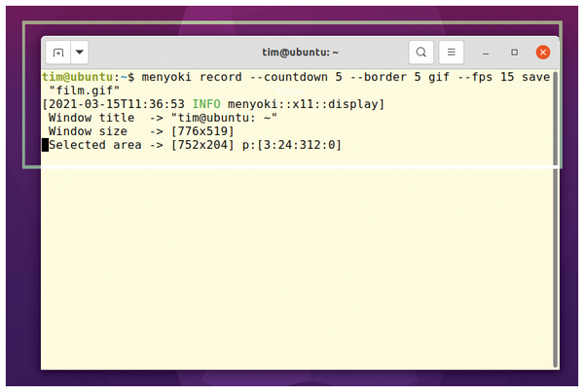Click the --fps option in command
This screenshot has height=392, width=584.
click(x=475, y=77)
